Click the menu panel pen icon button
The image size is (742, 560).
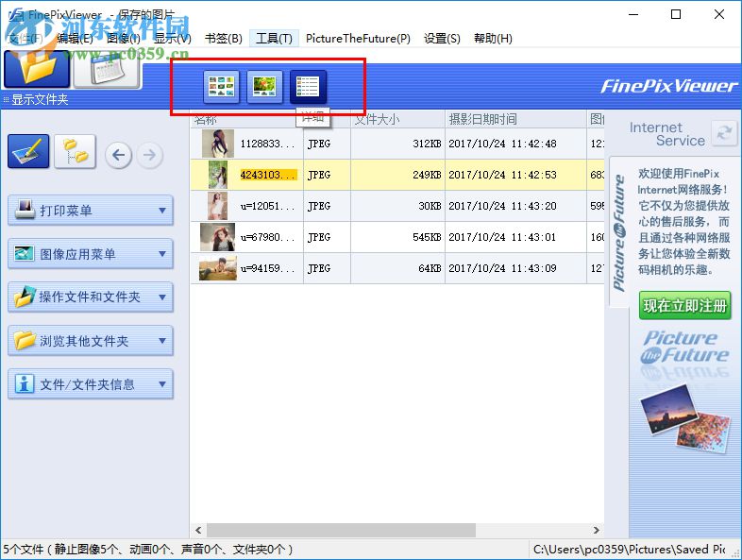coord(28,151)
